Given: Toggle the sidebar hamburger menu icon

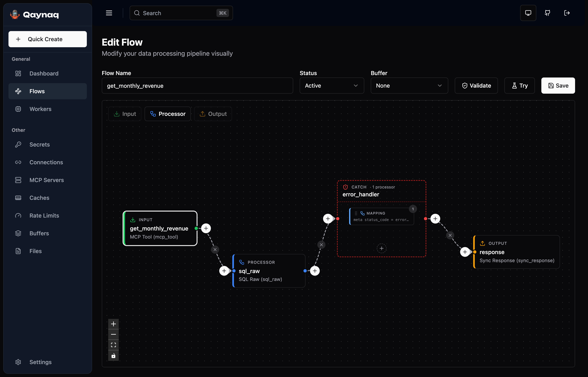Looking at the screenshot, I should pyautogui.click(x=109, y=13).
